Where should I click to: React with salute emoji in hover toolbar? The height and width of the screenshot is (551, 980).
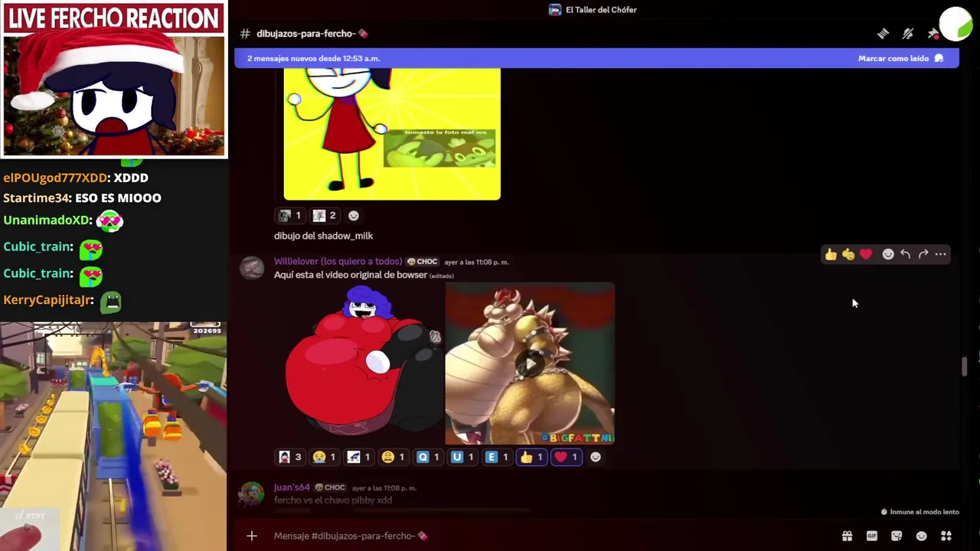[848, 254]
